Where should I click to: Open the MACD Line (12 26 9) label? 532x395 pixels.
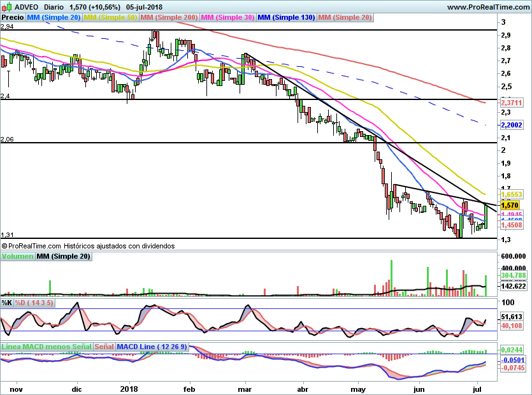152,347
